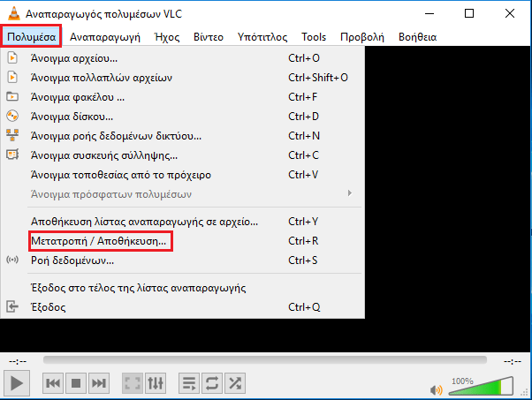Open the Αναπαραγωγή menu
The width and height of the screenshot is (532, 400).
[x=105, y=36]
